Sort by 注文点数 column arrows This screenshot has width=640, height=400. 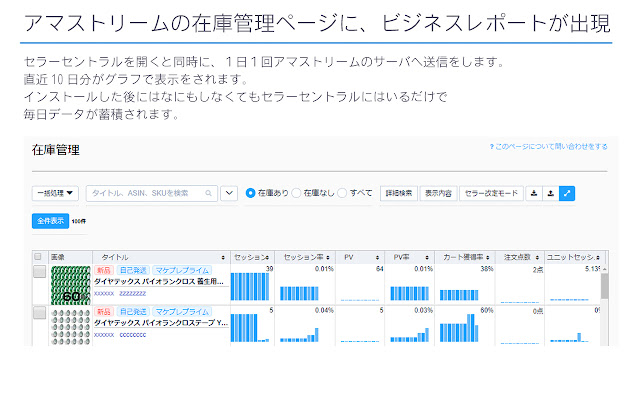537,258
